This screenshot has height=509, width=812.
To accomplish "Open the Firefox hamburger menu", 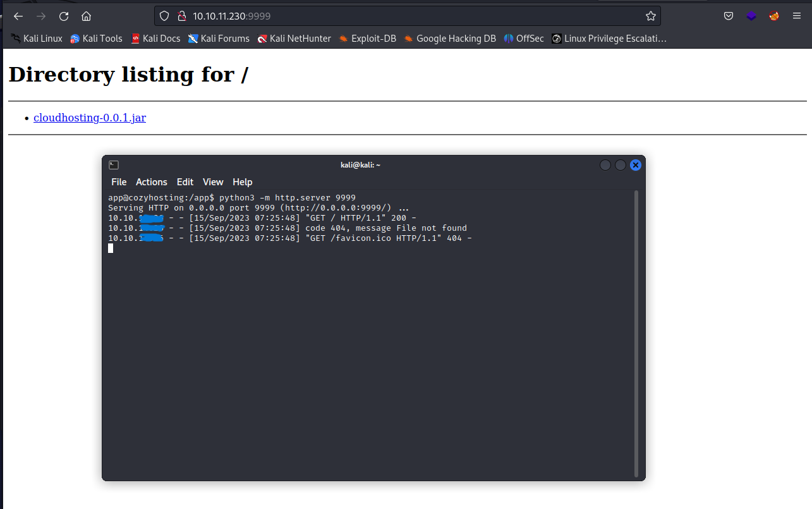I will [x=797, y=16].
